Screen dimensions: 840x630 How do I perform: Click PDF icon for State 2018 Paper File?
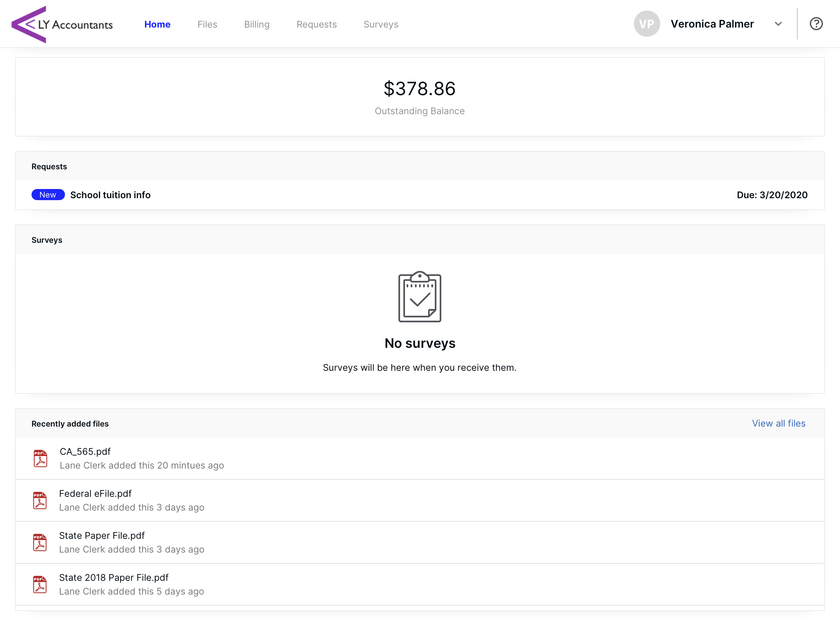coord(40,584)
